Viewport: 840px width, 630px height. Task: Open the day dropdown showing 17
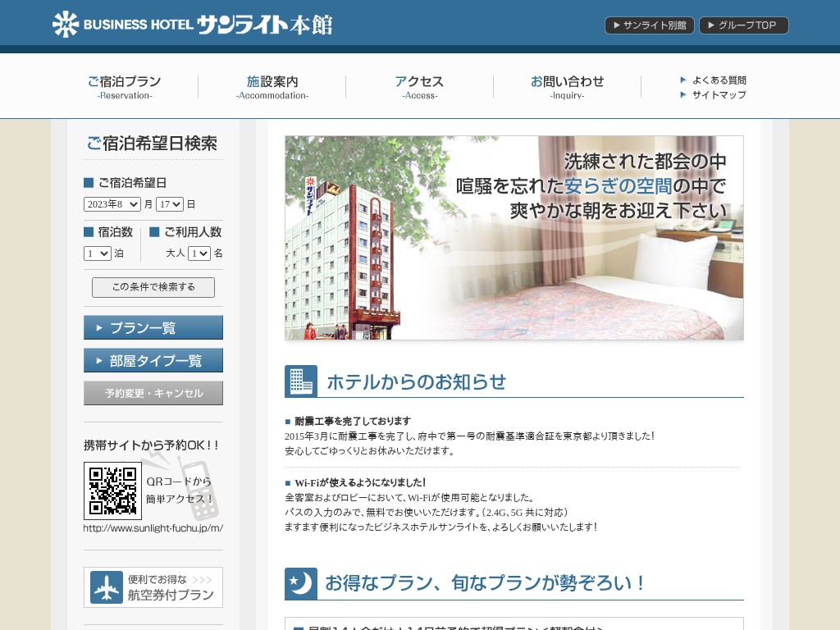[x=170, y=204]
